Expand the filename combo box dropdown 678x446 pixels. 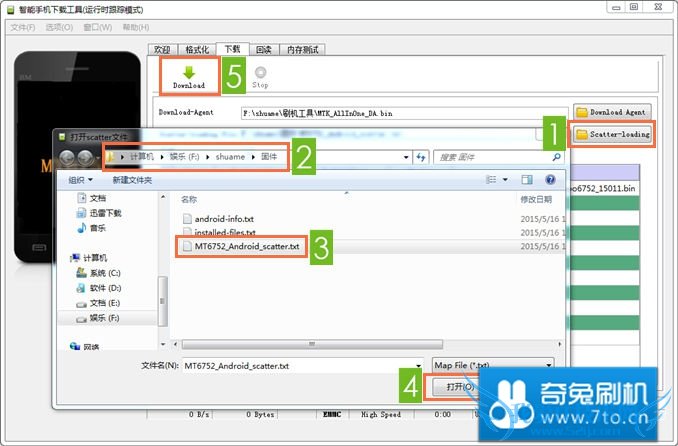(x=419, y=366)
